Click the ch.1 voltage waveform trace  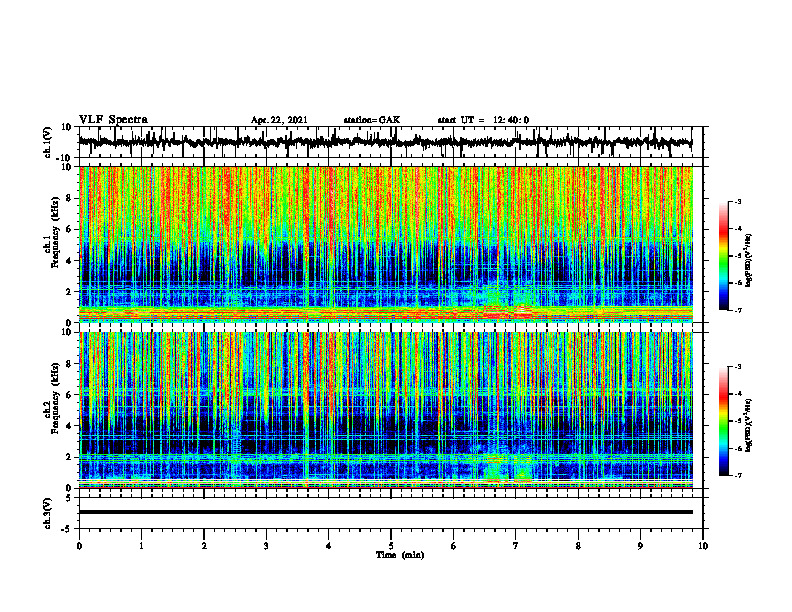[385, 142]
